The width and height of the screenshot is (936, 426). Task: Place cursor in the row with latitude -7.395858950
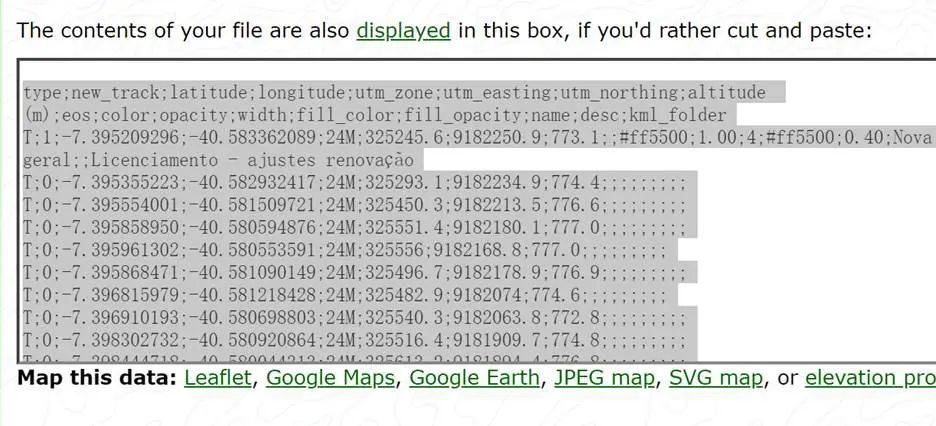pos(354,228)
